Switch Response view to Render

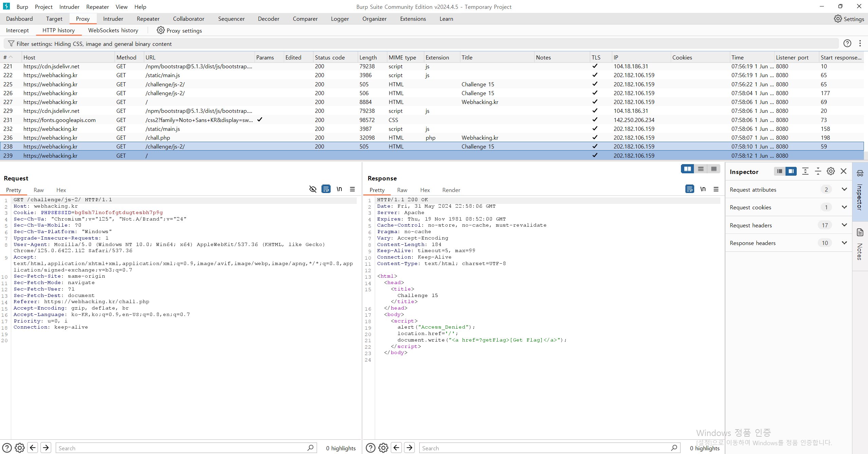451,190
